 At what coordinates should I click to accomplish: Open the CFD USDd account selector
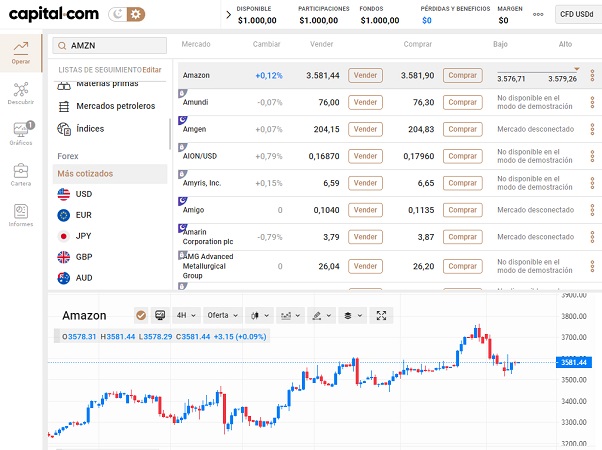pyautogui.click(x=578, y=15)
